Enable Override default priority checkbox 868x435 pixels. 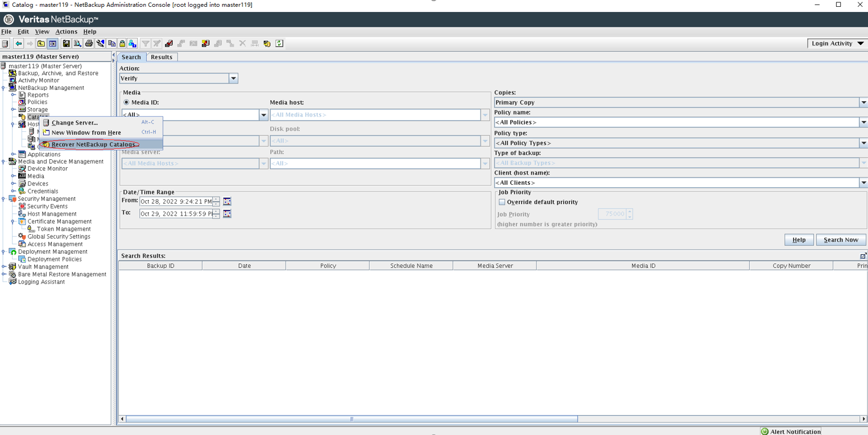502,202
